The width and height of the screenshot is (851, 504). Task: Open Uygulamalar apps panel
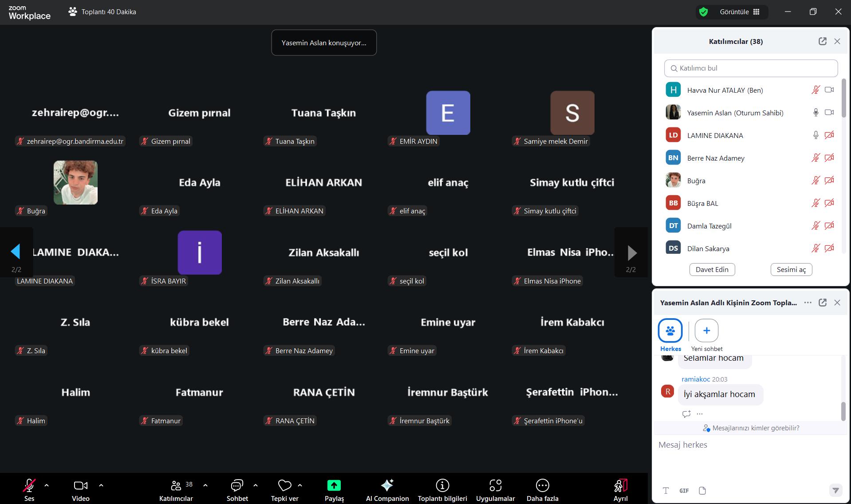pyautogui.click(x=495, y=486)
